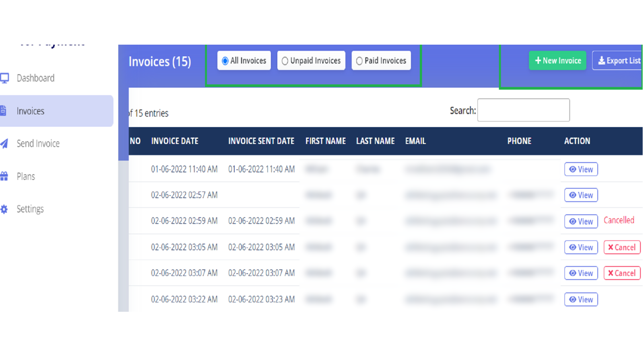Cancel the 03:05 AM invoice

[x=622, y=247]
